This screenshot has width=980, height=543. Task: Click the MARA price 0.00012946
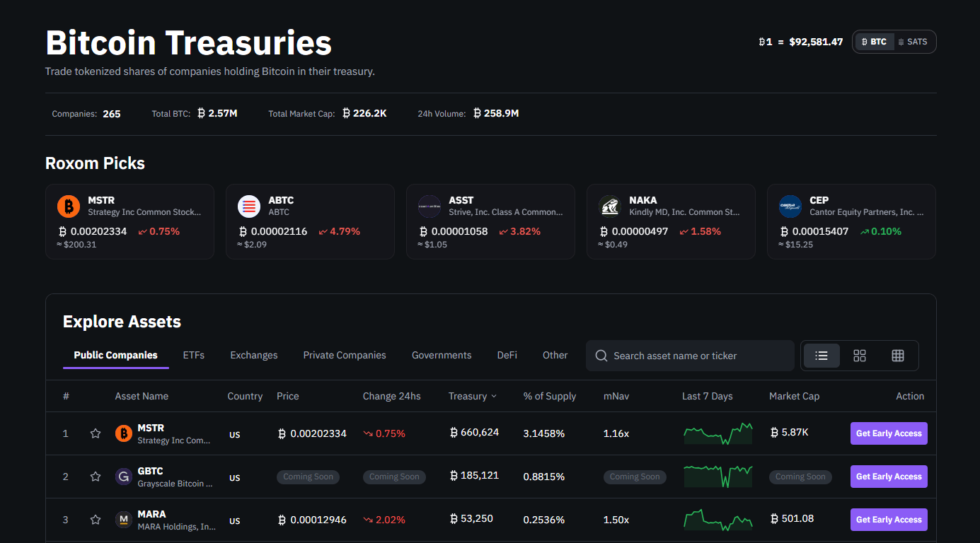312,520
